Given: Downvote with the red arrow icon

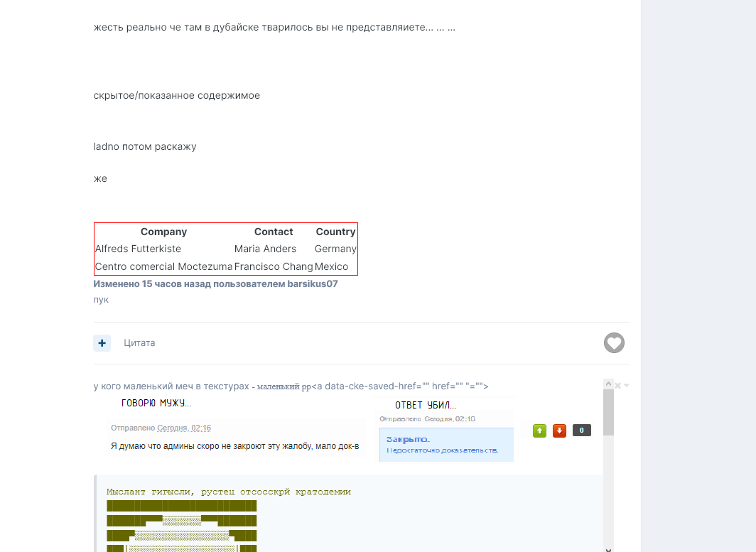Looking at the screenshot, I should click(559, 431).
